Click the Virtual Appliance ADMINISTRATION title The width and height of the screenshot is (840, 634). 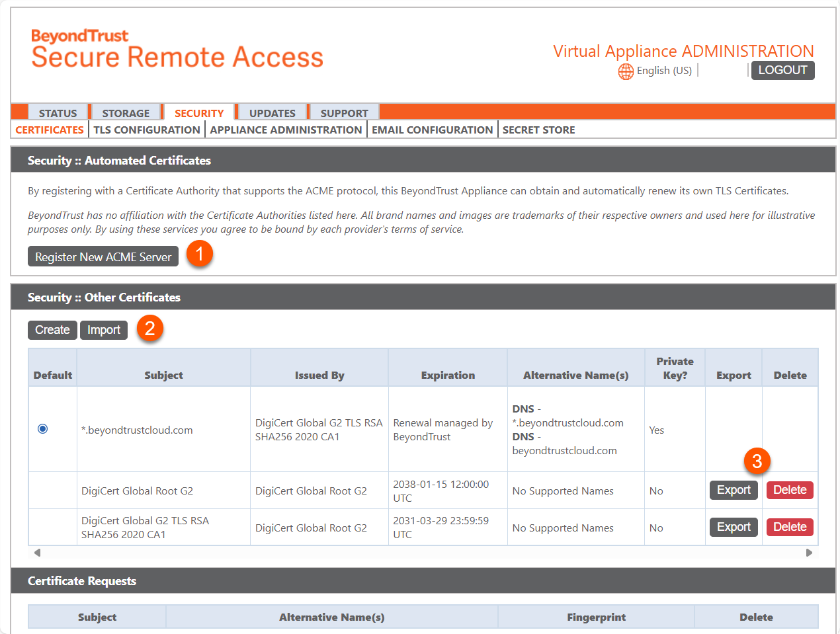coord(683,51)
